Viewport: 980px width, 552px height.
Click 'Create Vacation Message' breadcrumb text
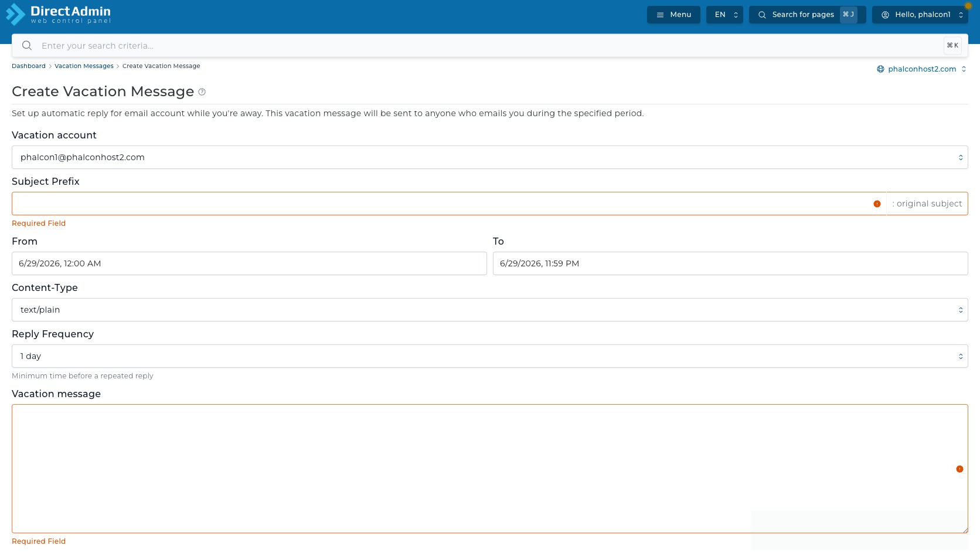tap(161, 66)
